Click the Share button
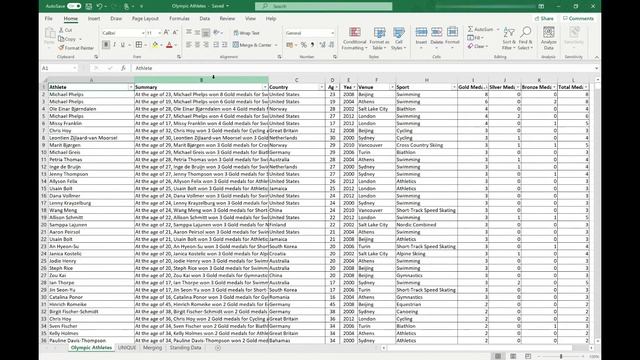Screen dimensions: 640x360 coord(544,18)
